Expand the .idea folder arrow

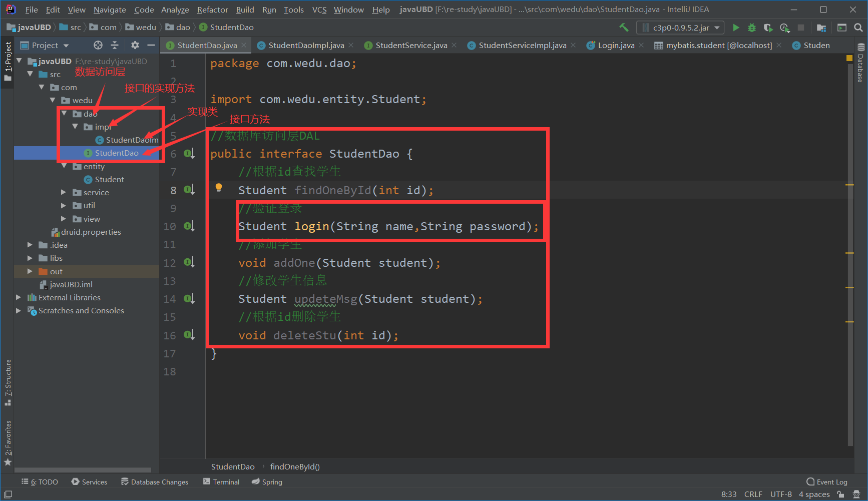click(30, 245)
